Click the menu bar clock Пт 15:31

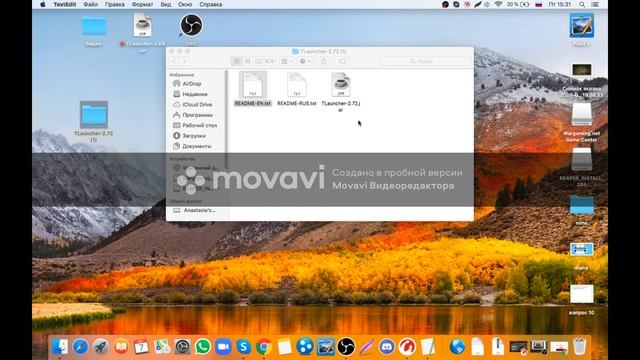click(560, 4)
